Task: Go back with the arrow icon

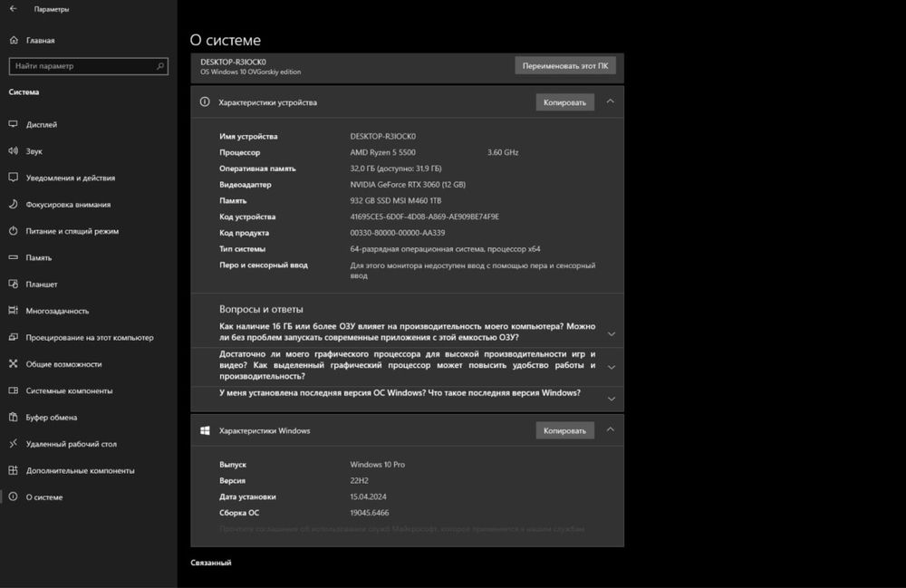Action: (x=14, y=9)
